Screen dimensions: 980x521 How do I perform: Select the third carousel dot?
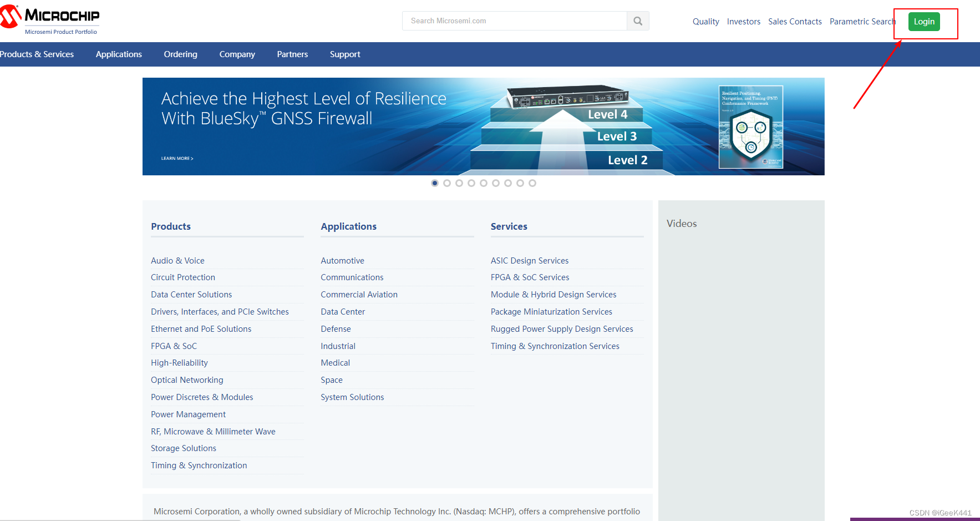[x=459, y=183]
